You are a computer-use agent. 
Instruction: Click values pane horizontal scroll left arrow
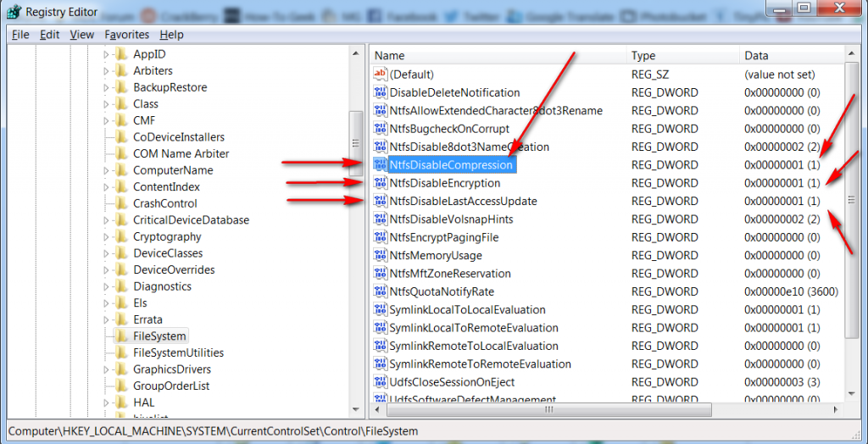377,410
